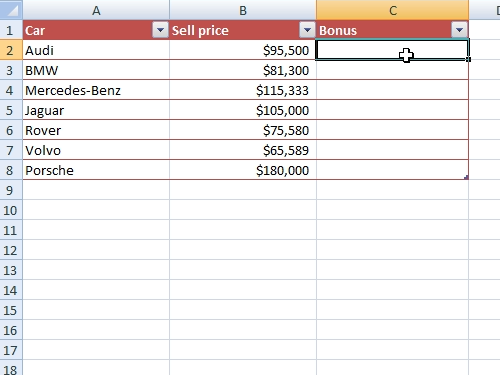Open the Sell price filter dropdown
Viewport: 500px width, 375px height.
(x=307, y=30)
